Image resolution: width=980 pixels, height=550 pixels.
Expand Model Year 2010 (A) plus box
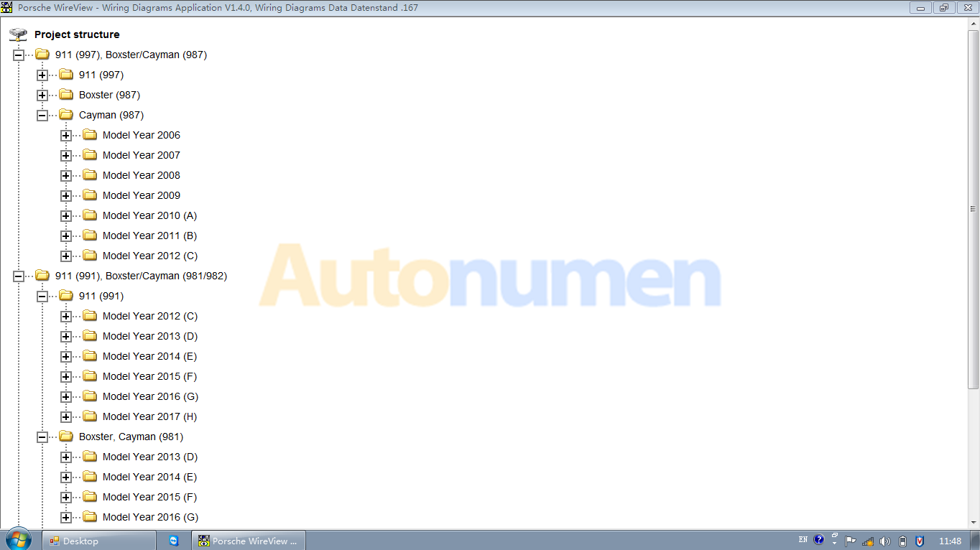coord(66,215)
